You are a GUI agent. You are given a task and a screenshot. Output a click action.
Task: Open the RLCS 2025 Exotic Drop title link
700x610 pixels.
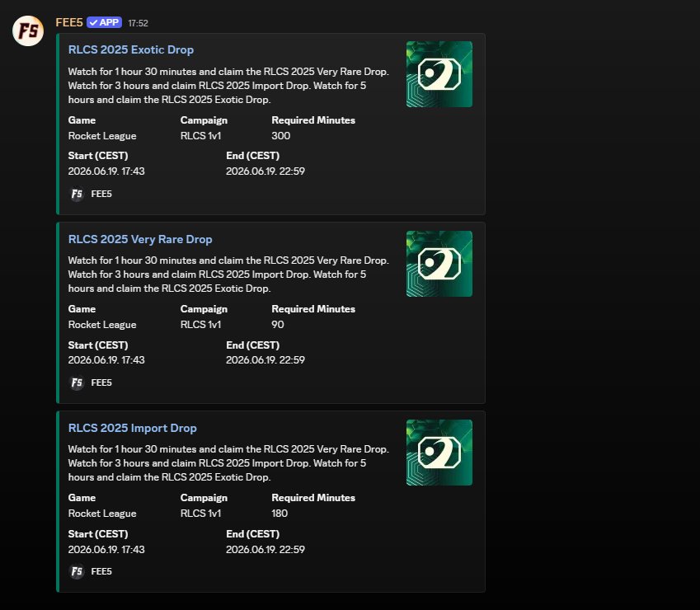131,49
